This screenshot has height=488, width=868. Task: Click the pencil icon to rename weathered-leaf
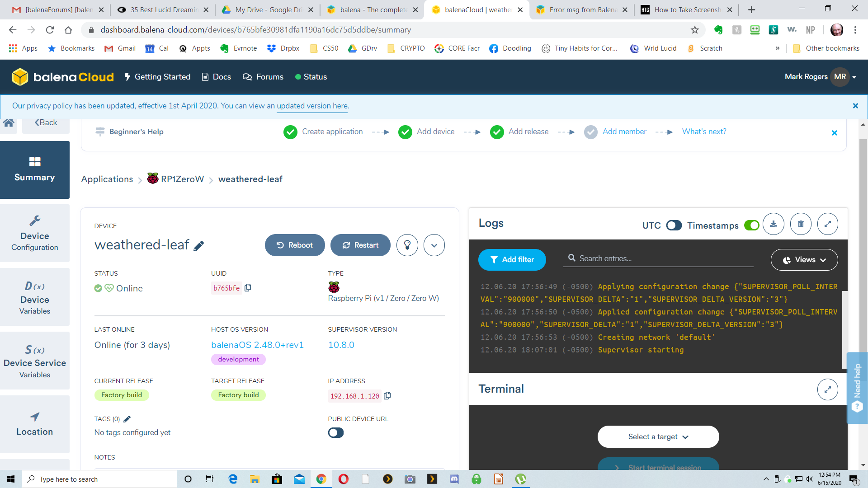point(198,246)
